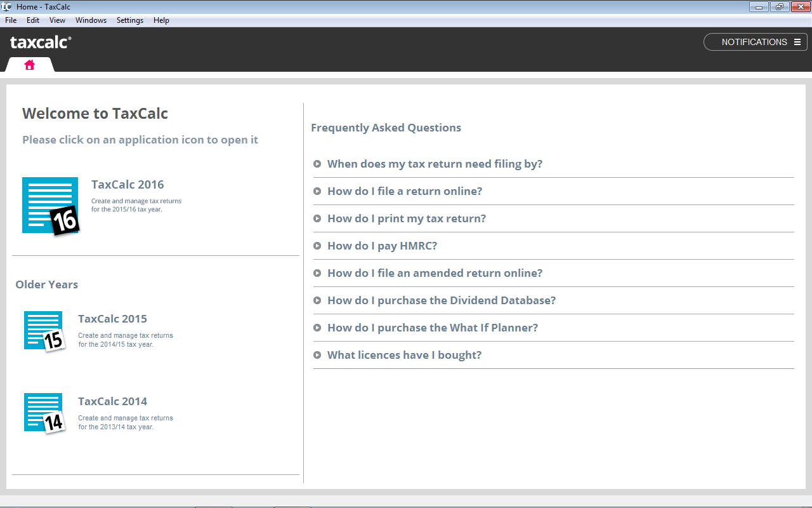Expand arrow beside tax return filing deadline question

317,164
